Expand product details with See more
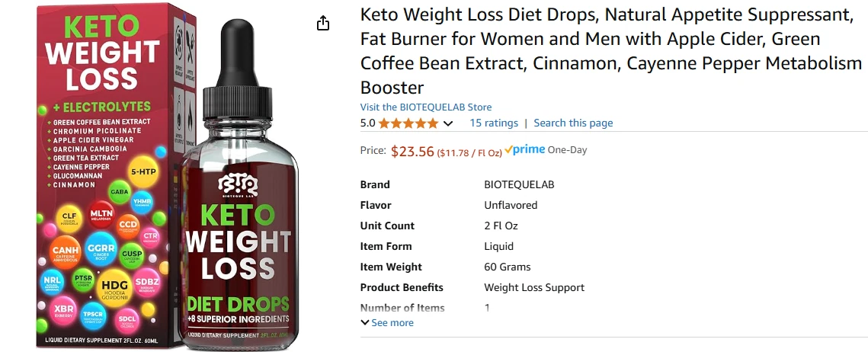 pyautogui.click(x=387, y=323)
